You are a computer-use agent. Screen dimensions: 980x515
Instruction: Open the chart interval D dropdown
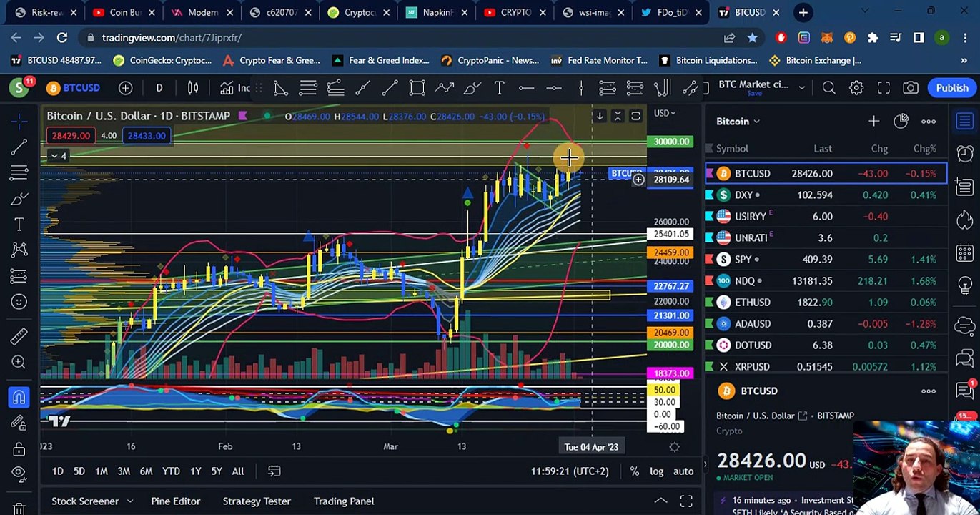click(159, 88)
